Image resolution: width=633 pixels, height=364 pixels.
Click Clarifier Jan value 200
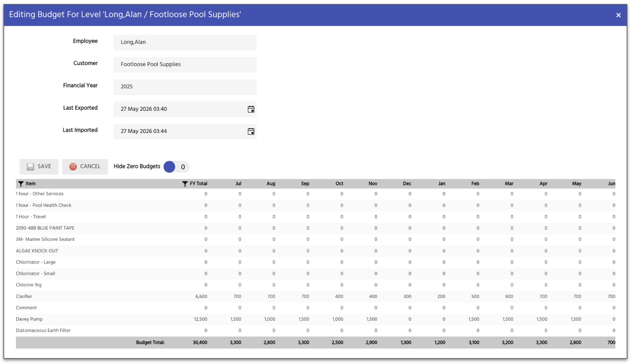point(441,297)
